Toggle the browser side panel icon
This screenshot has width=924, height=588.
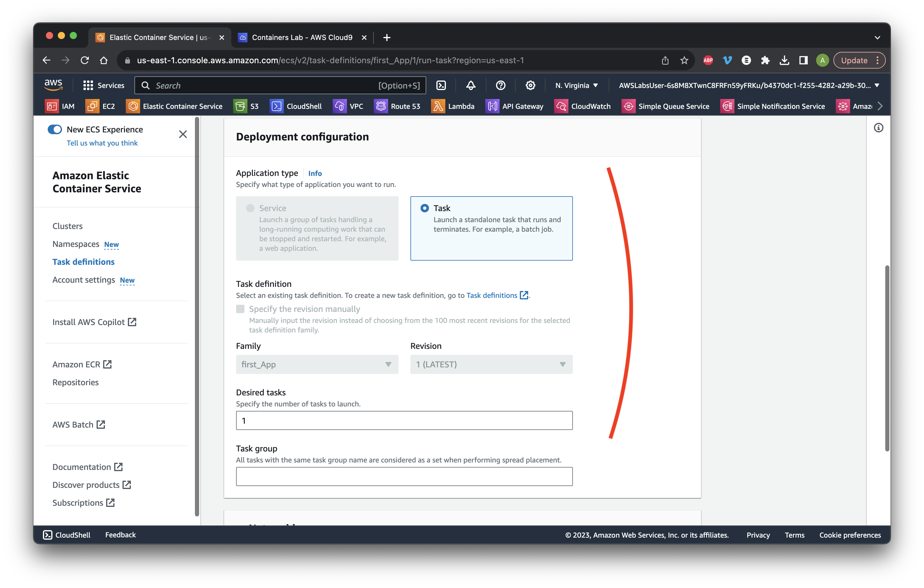click(x=803, y=60)
